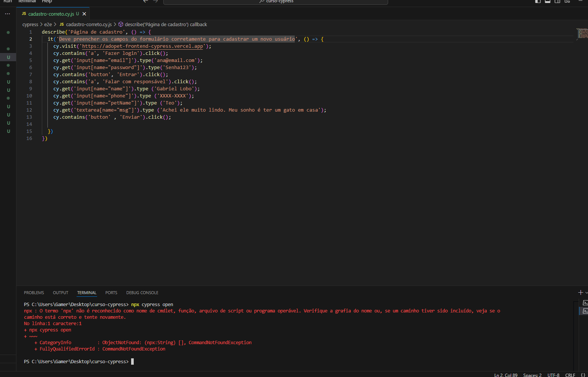588x377 pixels.
Task: Open the Terminal menu
Action: [x=27, y=1]
